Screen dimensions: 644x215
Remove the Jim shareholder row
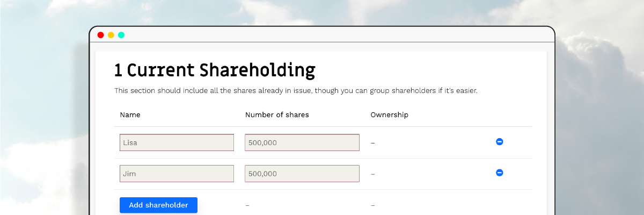click(x=499, y=173)
